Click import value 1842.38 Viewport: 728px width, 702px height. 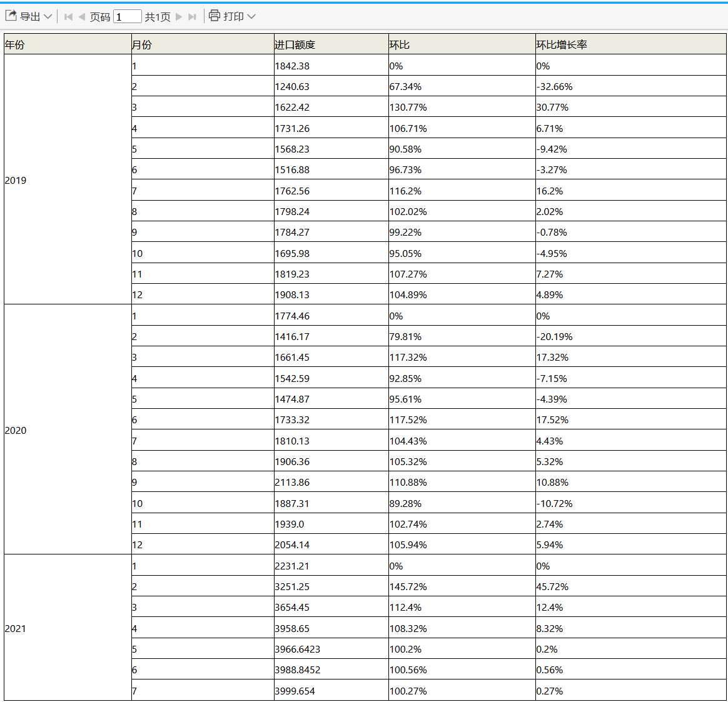click(x=331, y=66)
